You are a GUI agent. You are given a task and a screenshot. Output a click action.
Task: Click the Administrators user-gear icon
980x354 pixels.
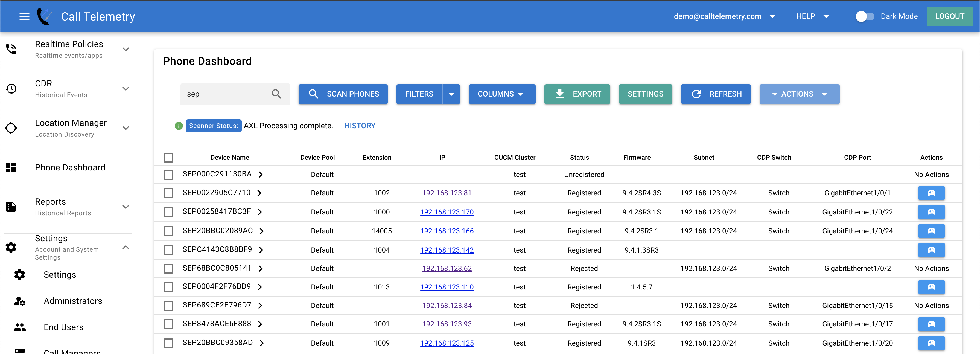(x=20, y=301)
